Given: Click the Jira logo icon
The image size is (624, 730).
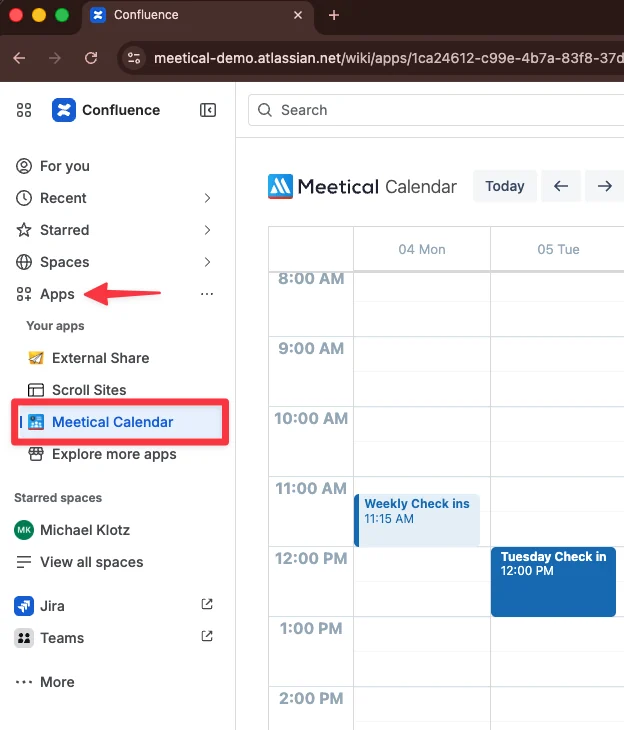Looking at the screenshot, I should click(24, 606).
